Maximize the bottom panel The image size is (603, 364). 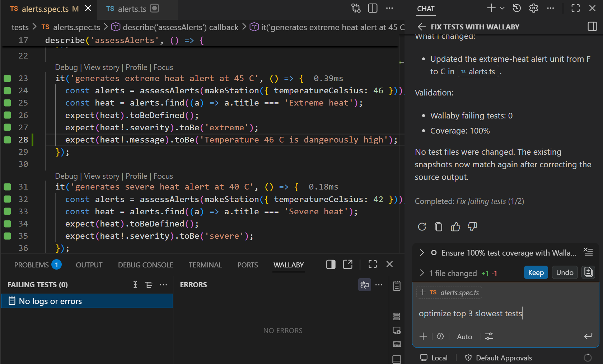click(x=373, y=264)
